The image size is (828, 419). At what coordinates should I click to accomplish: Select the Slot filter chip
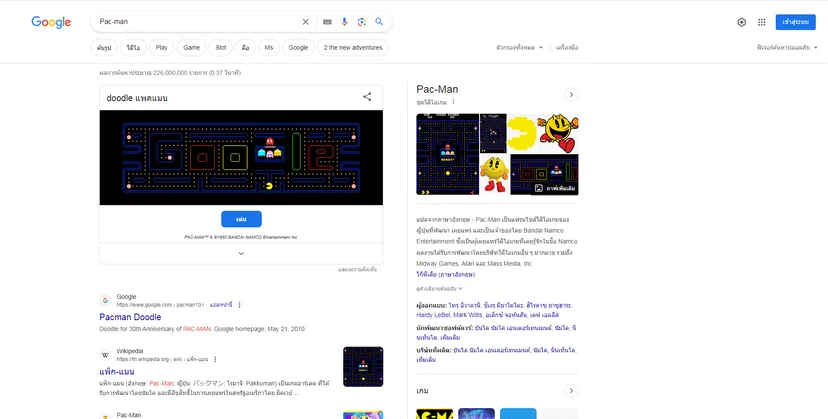(x=221, y=48)
